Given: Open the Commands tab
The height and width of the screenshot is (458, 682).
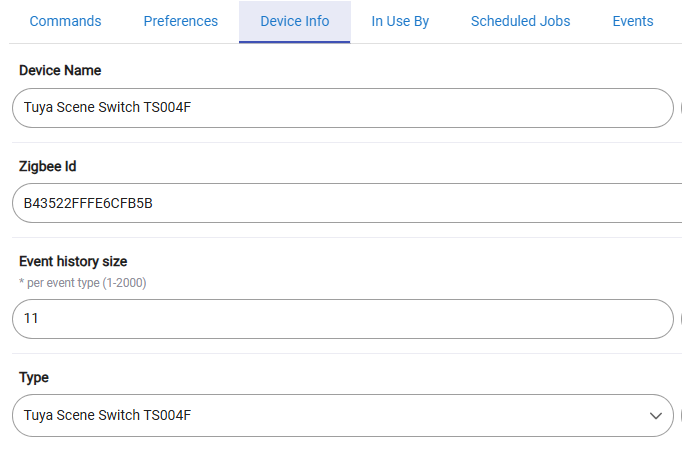Looking at the screenshot, I should click(x=65, y=21).
